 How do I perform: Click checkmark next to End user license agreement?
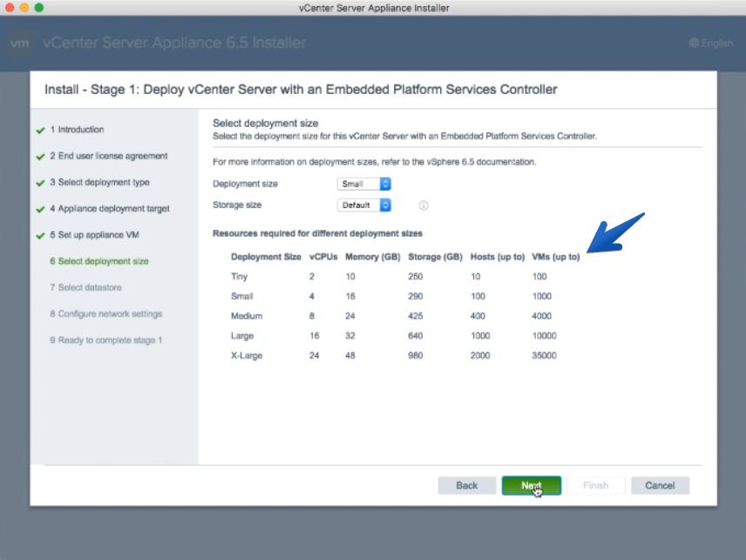40,157
